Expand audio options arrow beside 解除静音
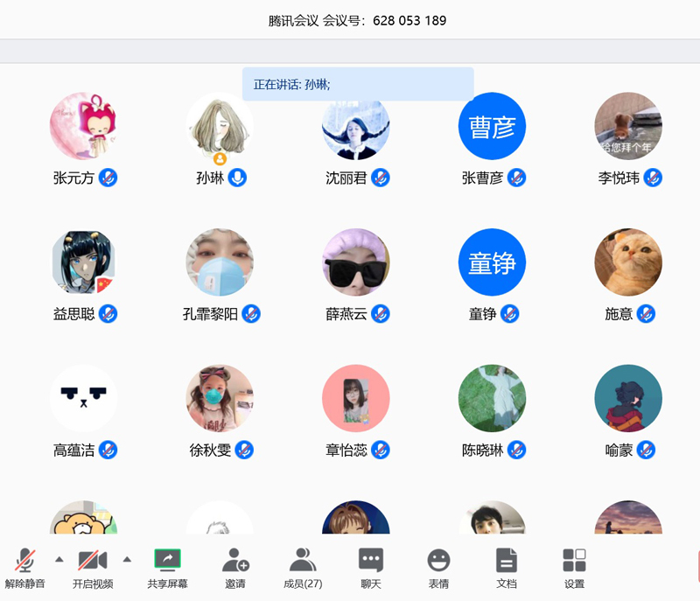700x601 pixels. click(x=59, y=559)
